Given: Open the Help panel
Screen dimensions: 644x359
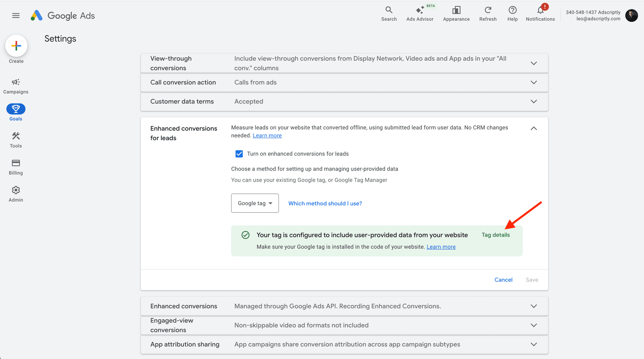Looking at the screenshot, I should [x=512, y=13].
